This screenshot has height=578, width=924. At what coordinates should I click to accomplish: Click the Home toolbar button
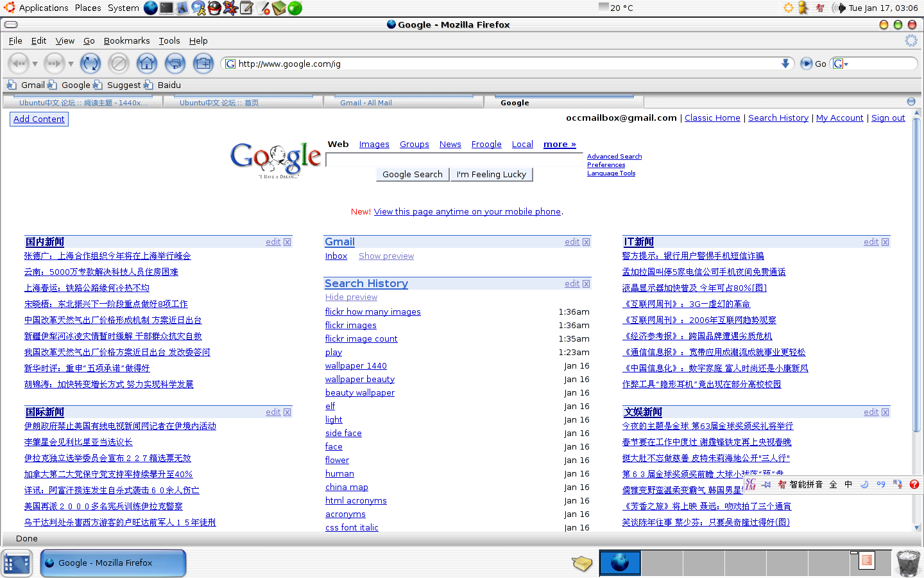coord(147,64)
